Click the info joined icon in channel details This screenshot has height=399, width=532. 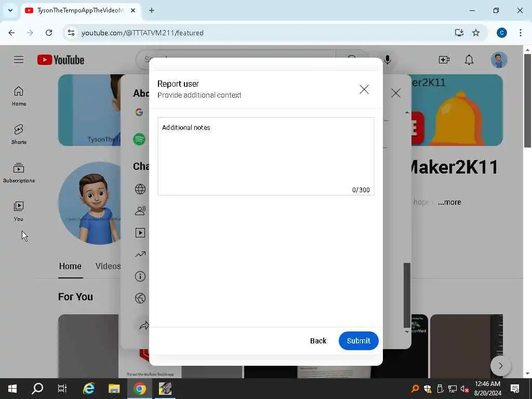point(140,276)
